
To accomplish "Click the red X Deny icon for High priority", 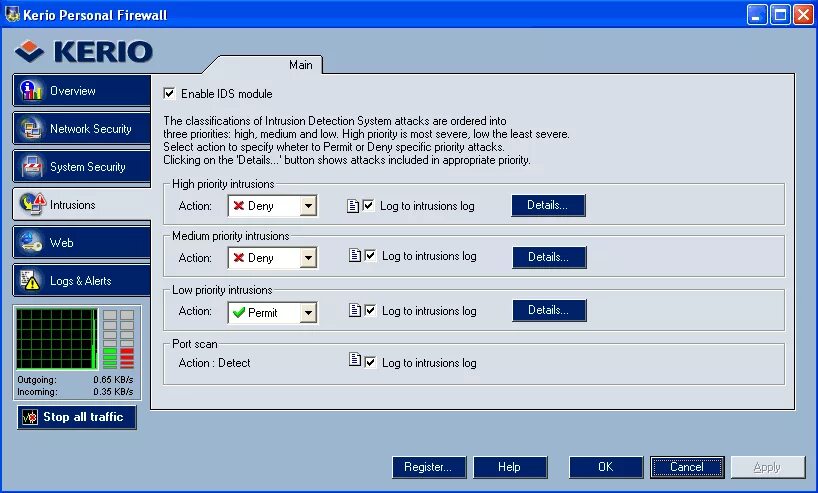I will [x=238, y=206].
